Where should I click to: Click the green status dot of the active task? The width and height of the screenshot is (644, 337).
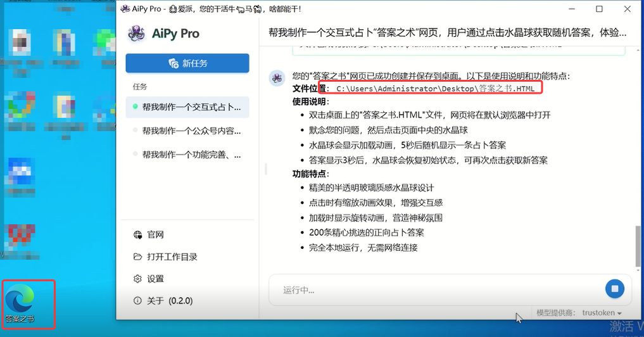pos(135,106)
